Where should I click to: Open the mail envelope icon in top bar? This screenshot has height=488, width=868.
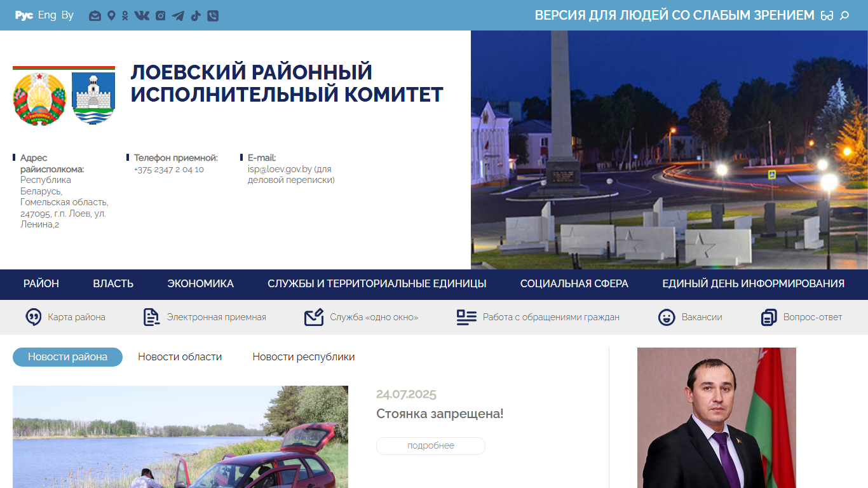(x=95, y=16)
